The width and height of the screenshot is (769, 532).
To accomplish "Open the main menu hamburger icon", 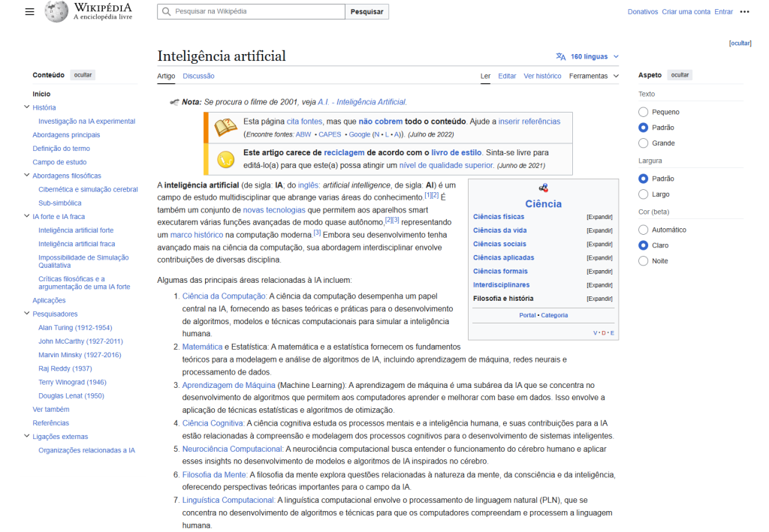I will tap(30, 12).
